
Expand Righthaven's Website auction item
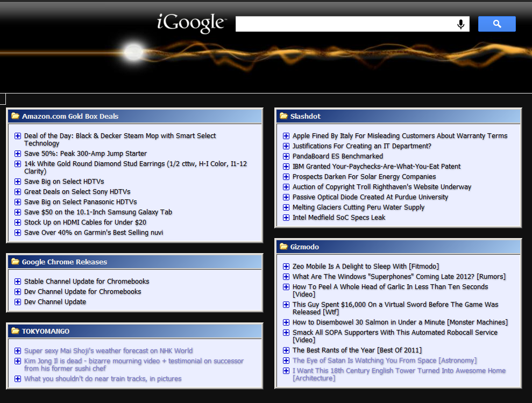coord(286,187)
